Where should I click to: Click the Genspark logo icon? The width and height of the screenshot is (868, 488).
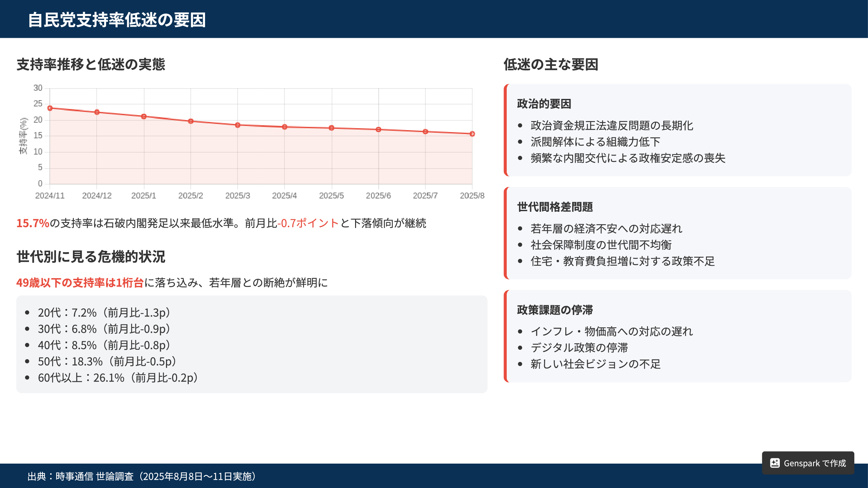point(775,463)
